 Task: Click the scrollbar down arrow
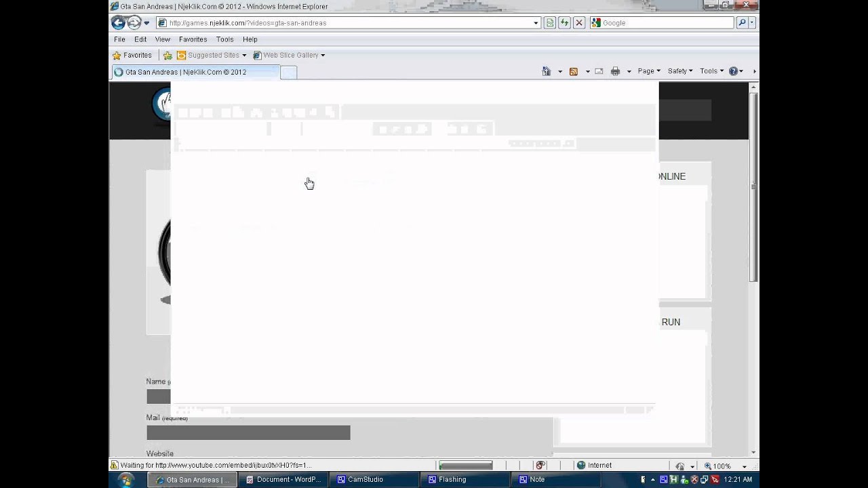(x=753, y=453)
